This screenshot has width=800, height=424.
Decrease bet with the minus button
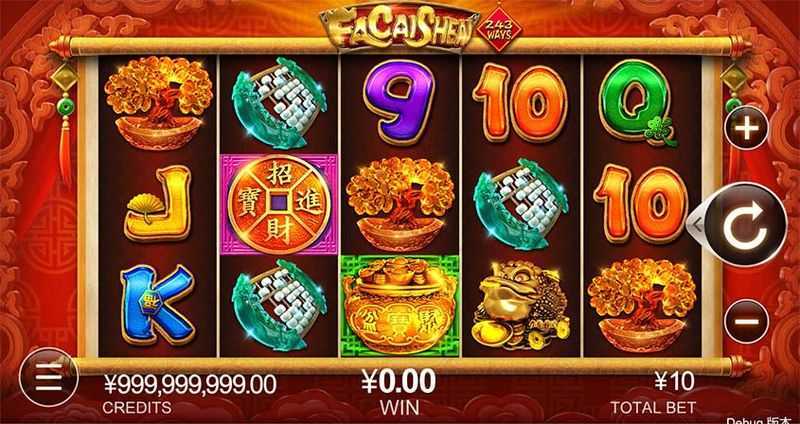point(746,321)
